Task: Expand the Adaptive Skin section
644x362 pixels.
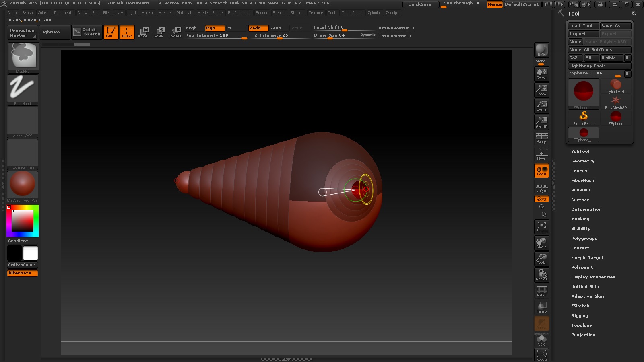Action: click(587, 296)
